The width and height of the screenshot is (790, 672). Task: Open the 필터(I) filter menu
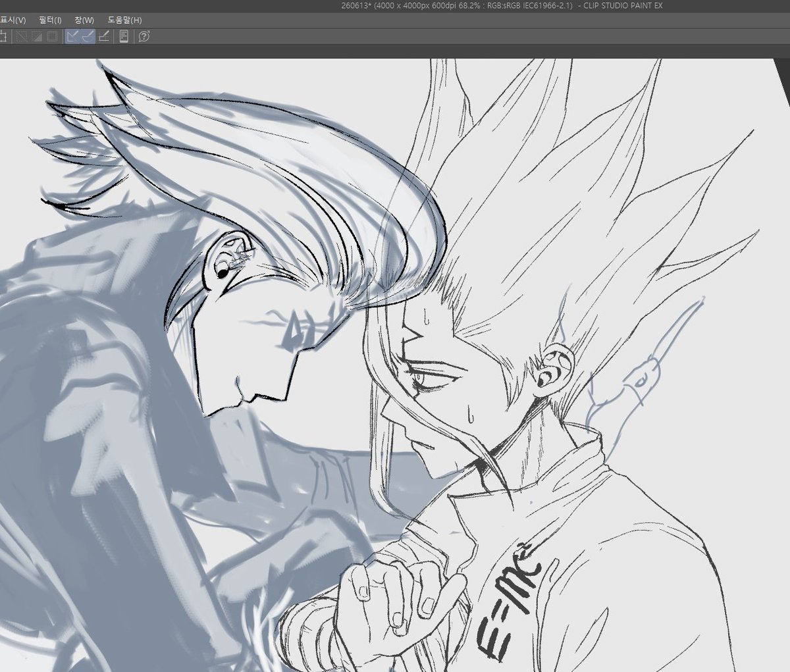tap(50, 20)
